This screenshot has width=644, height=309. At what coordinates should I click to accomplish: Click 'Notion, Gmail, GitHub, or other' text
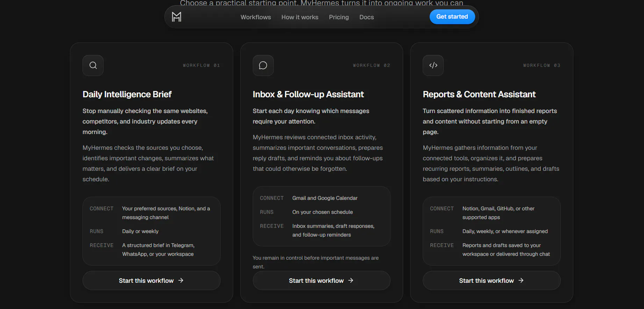(498, 213)
